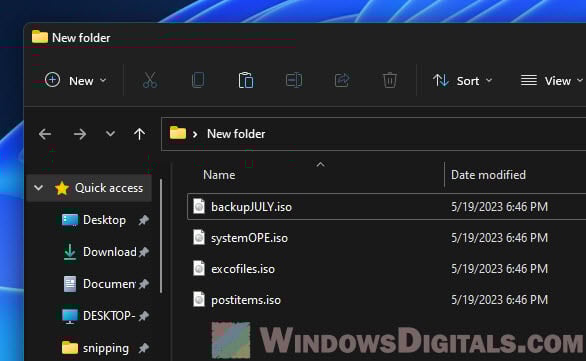Click the excofiles.iso disc file icon
586x361 pixels.
click(199, 268)
